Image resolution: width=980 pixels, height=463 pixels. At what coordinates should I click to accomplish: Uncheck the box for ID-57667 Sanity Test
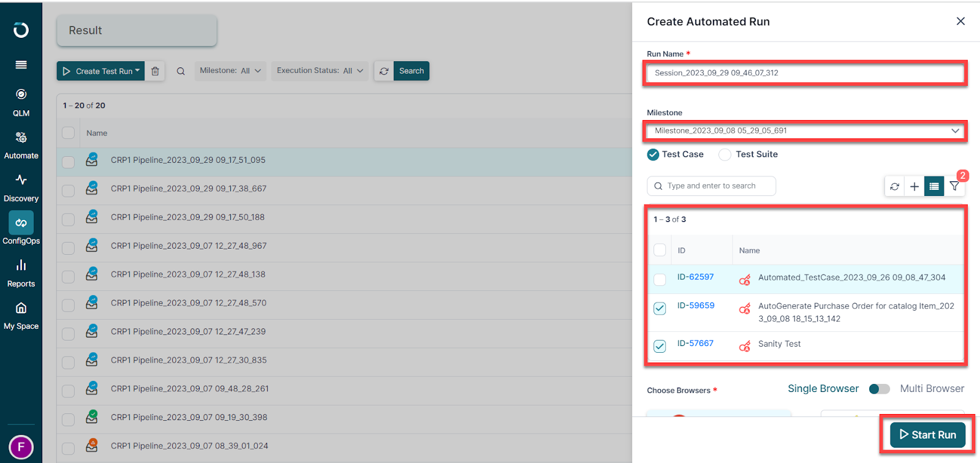click(x=660, y=347)
